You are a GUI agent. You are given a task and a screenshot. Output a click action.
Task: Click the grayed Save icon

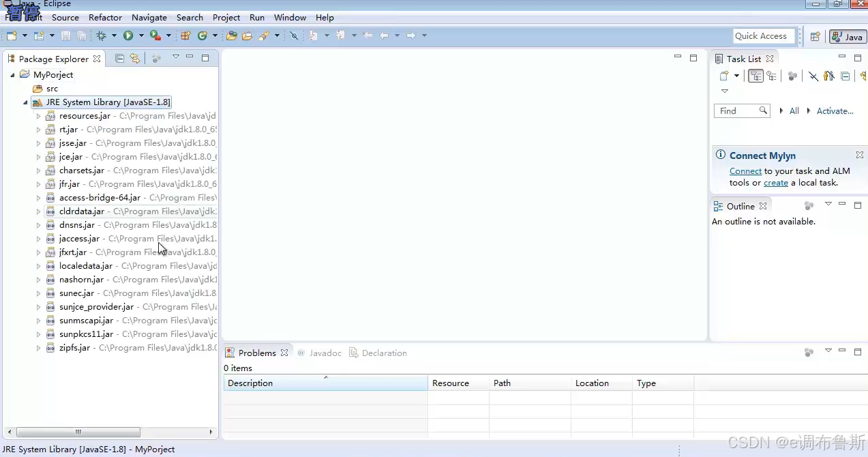[66, 35]
